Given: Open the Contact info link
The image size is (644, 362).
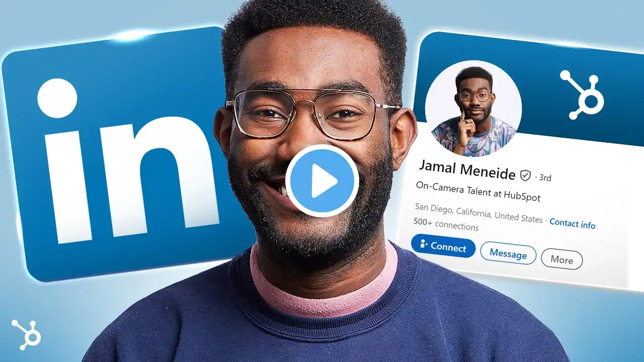Looking at the screenshot, I should (x=572, y=223).
